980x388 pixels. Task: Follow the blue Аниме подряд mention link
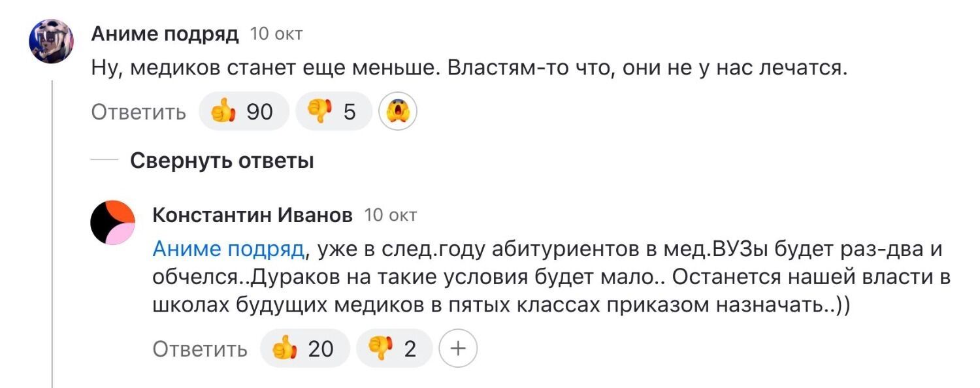click(228, 249)
